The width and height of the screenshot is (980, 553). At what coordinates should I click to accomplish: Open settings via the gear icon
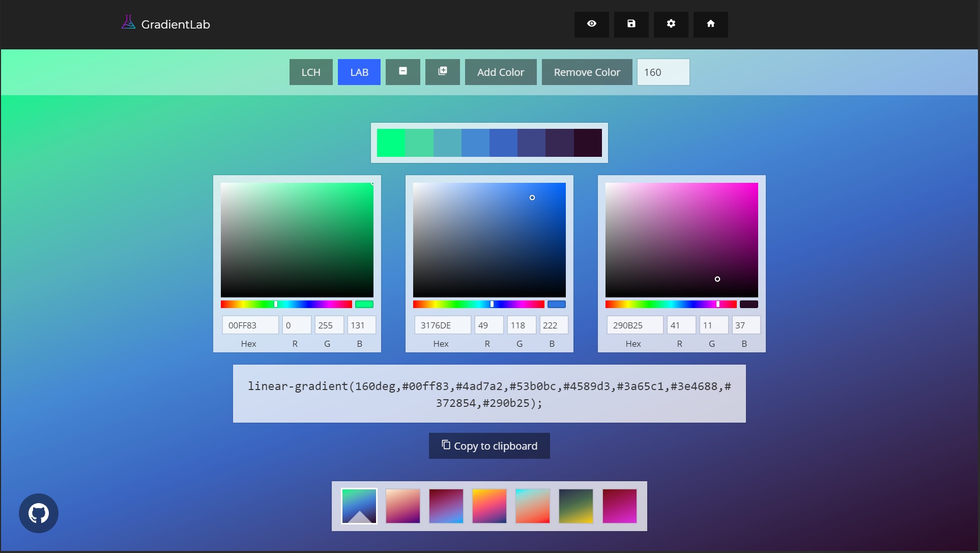click(671, 24)
